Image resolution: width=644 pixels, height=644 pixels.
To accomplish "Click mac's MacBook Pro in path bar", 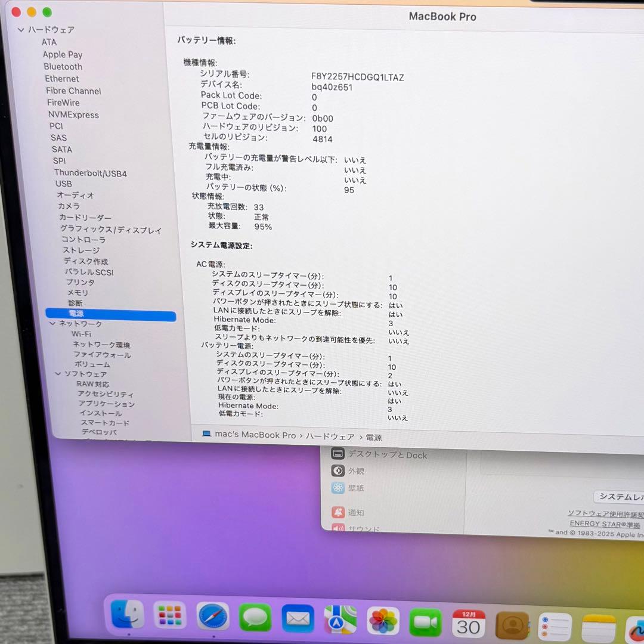I will [255, 435].
